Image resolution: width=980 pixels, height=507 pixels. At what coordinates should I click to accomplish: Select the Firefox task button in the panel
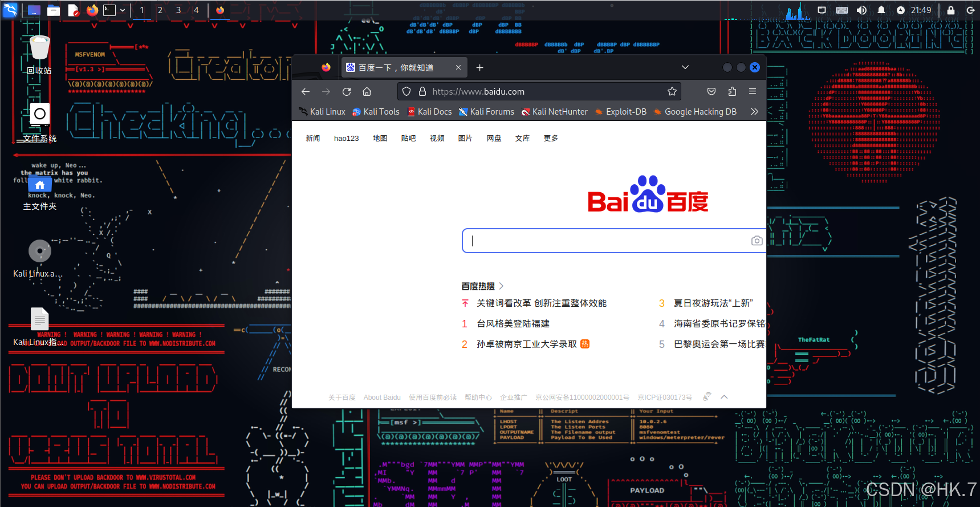(220, 10)
